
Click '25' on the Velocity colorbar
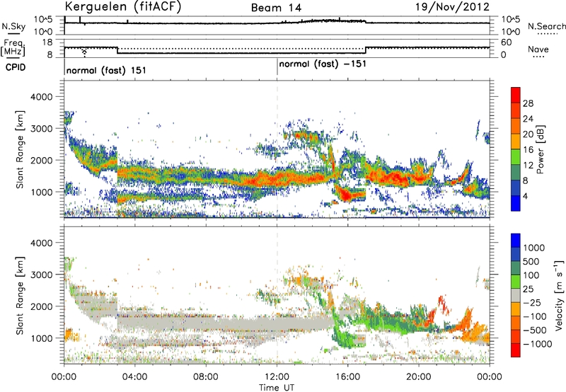pyautogui.click(x=528, y=289)
